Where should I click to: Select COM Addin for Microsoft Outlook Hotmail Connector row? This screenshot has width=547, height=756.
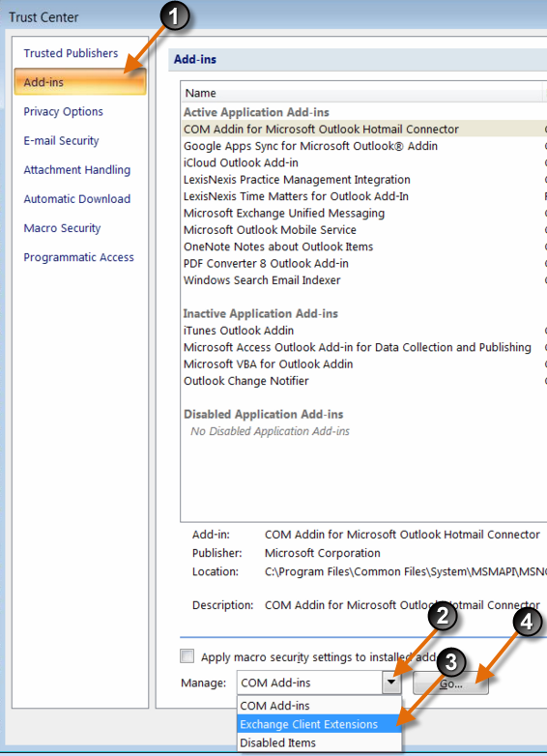tap(364, 130)
